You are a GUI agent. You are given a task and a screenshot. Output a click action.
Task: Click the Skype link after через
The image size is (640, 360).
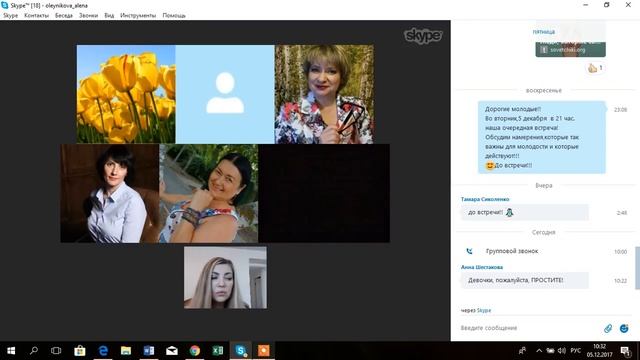tap(484, 311)
